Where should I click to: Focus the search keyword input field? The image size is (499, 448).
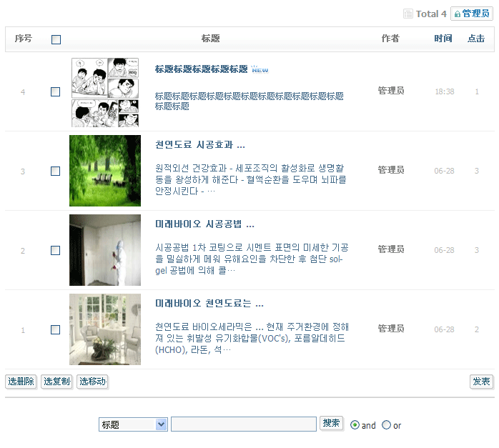tap(244, 424)
